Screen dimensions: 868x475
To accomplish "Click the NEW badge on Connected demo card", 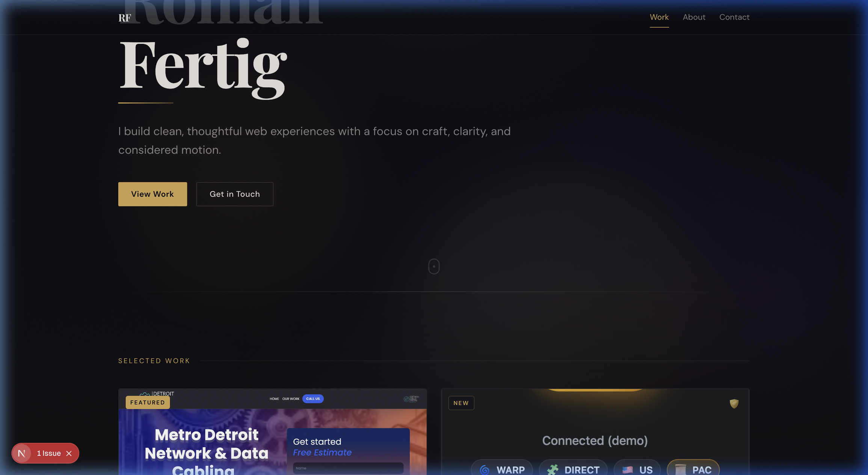I will pyautogui.click(x=461, y=403).
